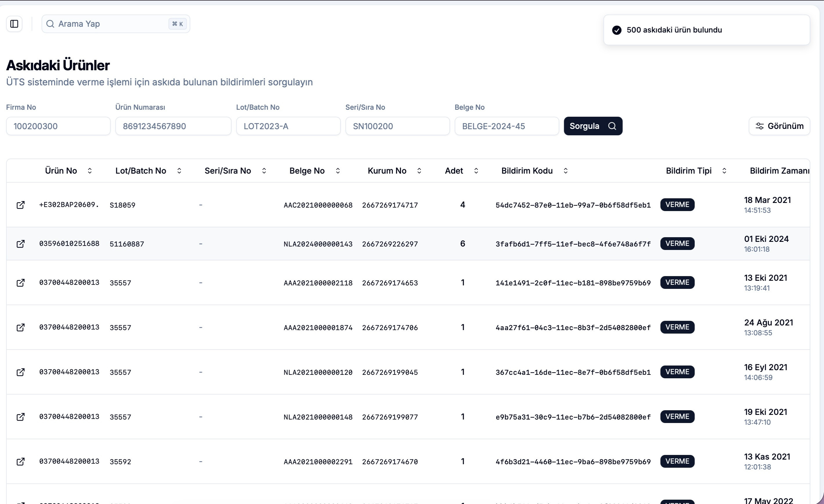Click the Ürün Numarası input field
824x504 pixels.
[173, 126]
